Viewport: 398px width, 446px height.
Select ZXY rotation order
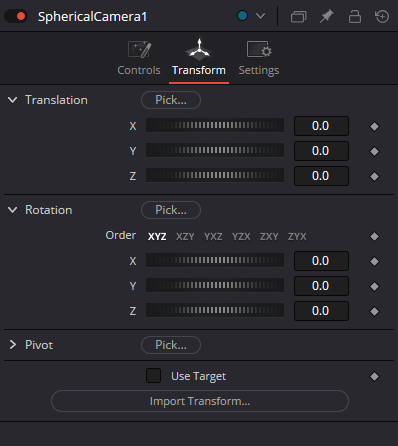[x=269, y=236]
